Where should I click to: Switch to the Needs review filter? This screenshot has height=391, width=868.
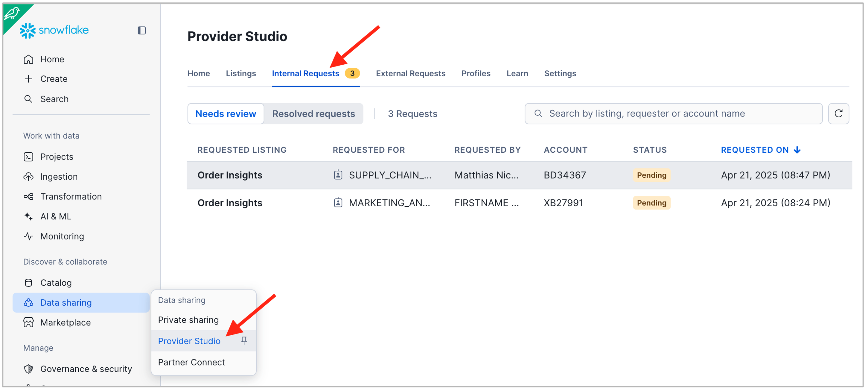tap(226, 114)
